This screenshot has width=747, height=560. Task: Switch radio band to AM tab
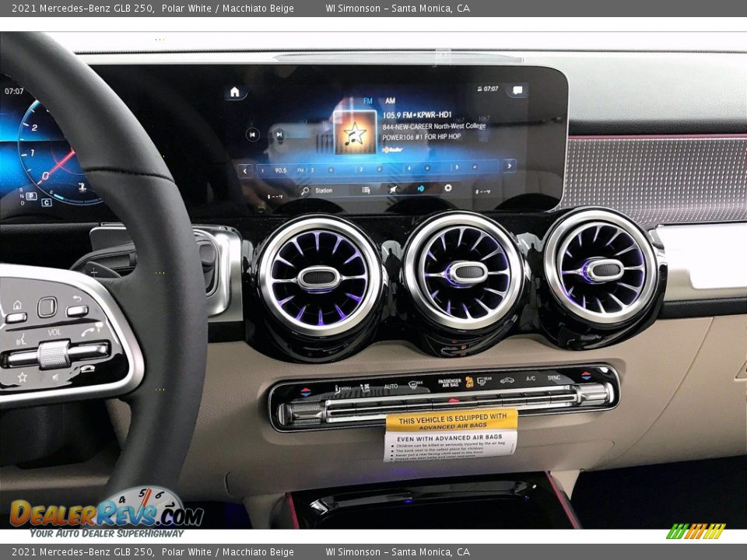tap(390, 101)
